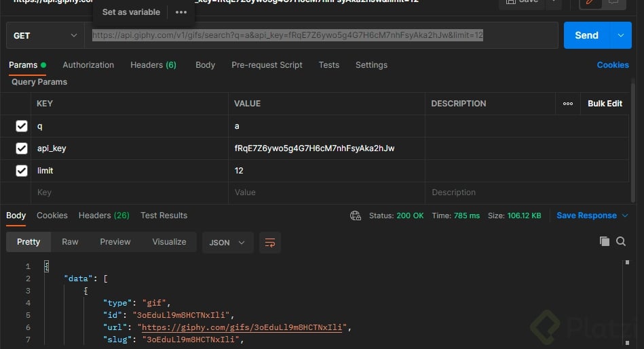Expand the JSON format dropdown
The image size is (644, 349).
click(x=227, y=243)
